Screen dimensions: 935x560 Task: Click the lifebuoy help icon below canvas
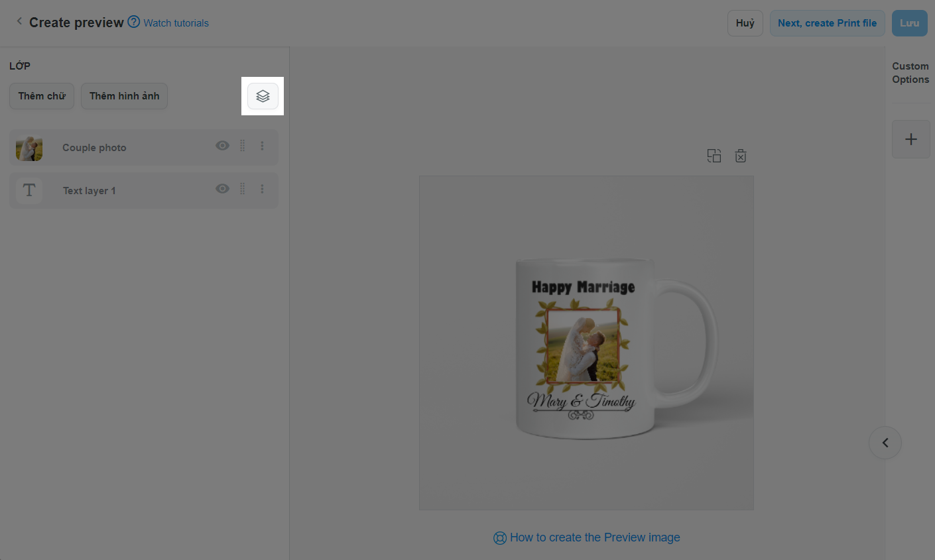click(500, 538)
